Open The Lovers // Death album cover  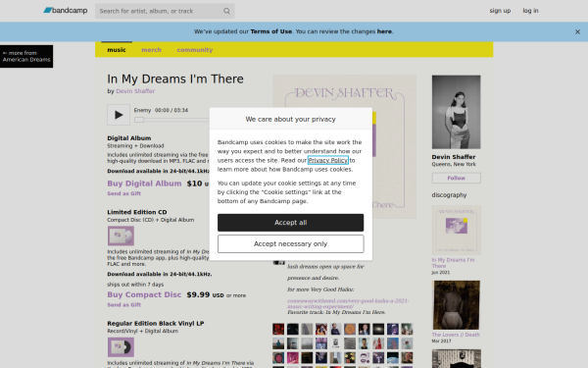(456, 305)
